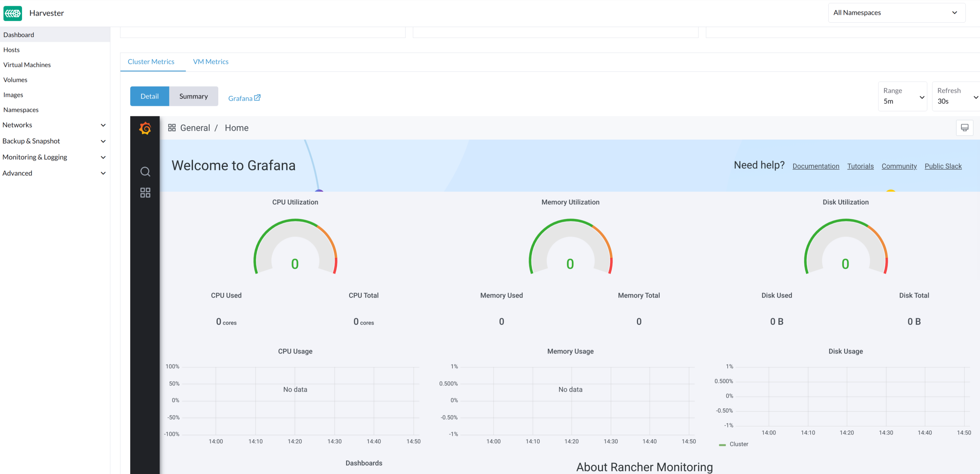
Task: Click the grid icon beside General breadcrumb
Action: pos(172,128)
